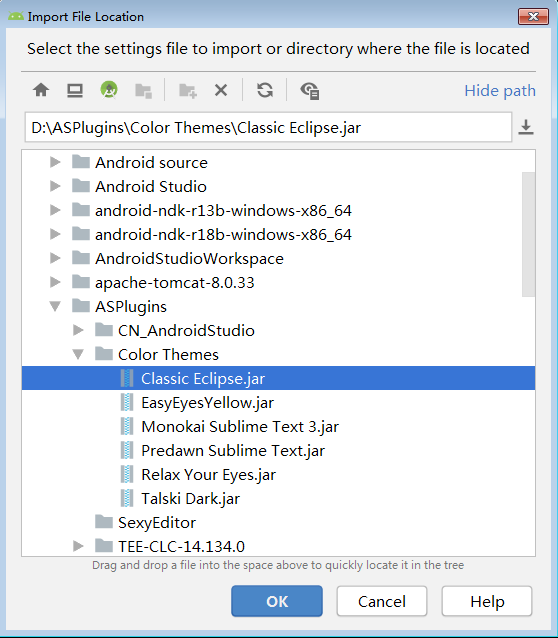558x638 pixels.
Task: Open the Help button
Action: 487,601
